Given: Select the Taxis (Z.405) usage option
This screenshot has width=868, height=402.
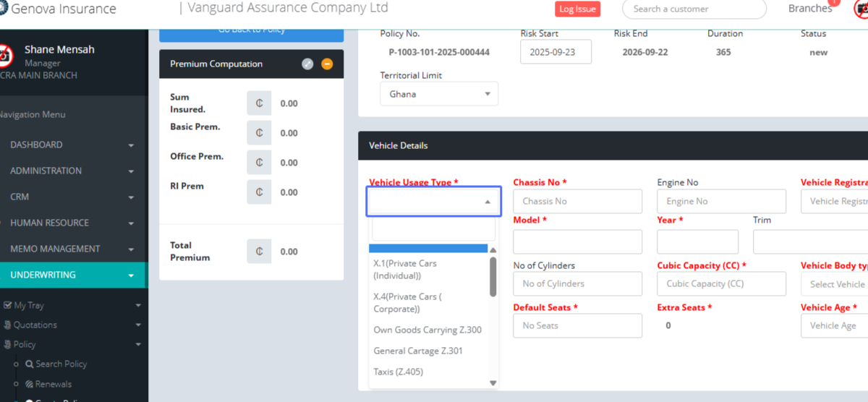Looking at the screenshot, I should (x=398, y=372).
